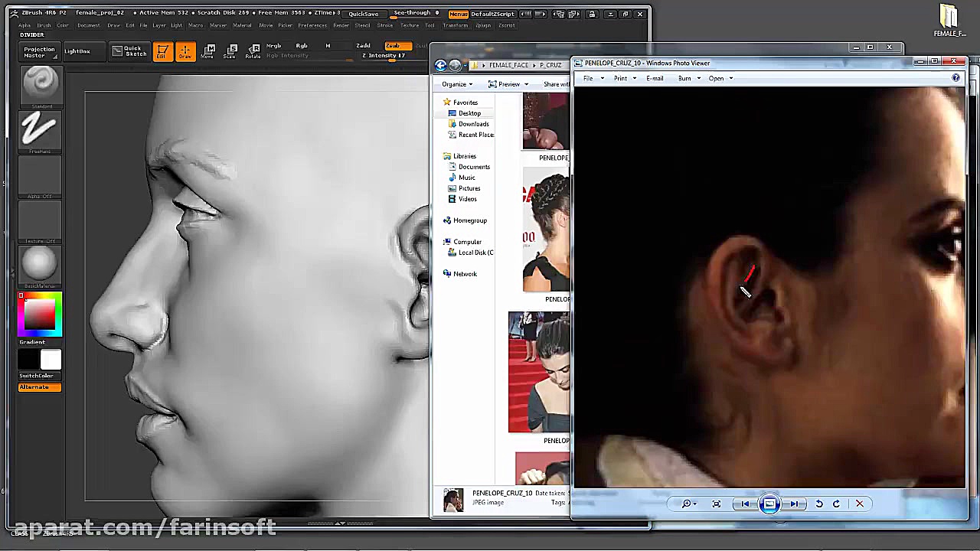Pick a color in the ZBrush color square
This screenshot has height=551, width=980.
click(x=40, y=315)
